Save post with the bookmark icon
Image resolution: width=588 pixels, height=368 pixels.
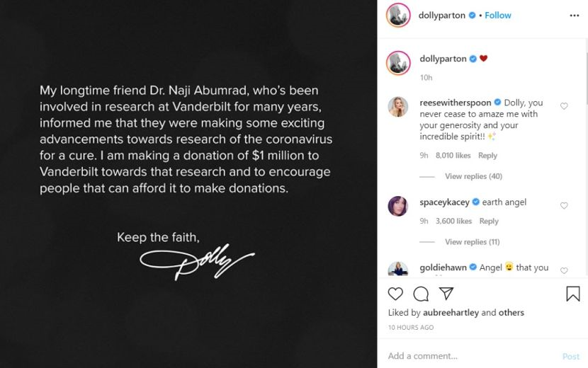tap(572, 294)
